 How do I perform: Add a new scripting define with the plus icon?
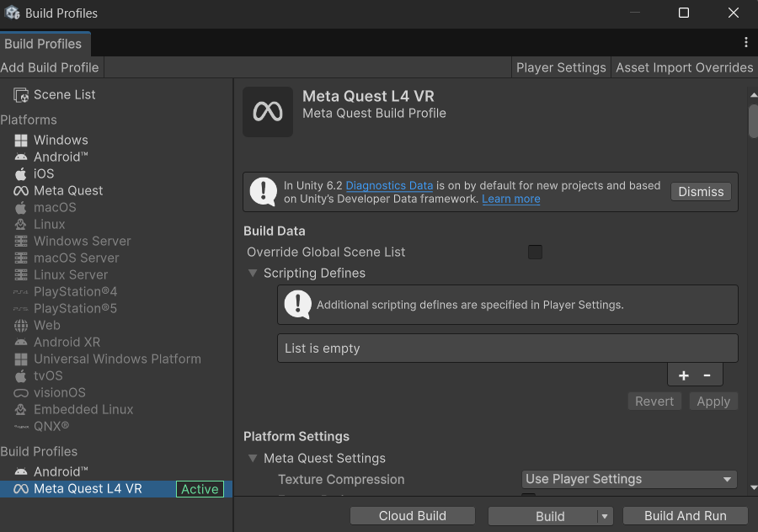tap(683, 374)
